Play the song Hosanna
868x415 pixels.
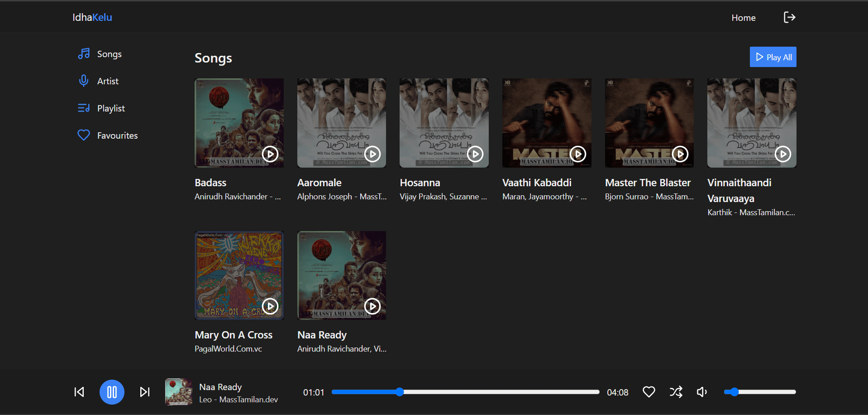coord(475,154)
